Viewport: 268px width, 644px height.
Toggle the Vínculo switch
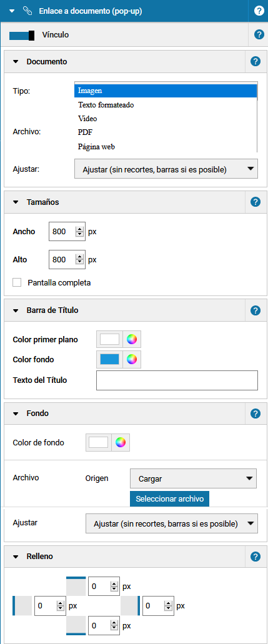point(22,35)
